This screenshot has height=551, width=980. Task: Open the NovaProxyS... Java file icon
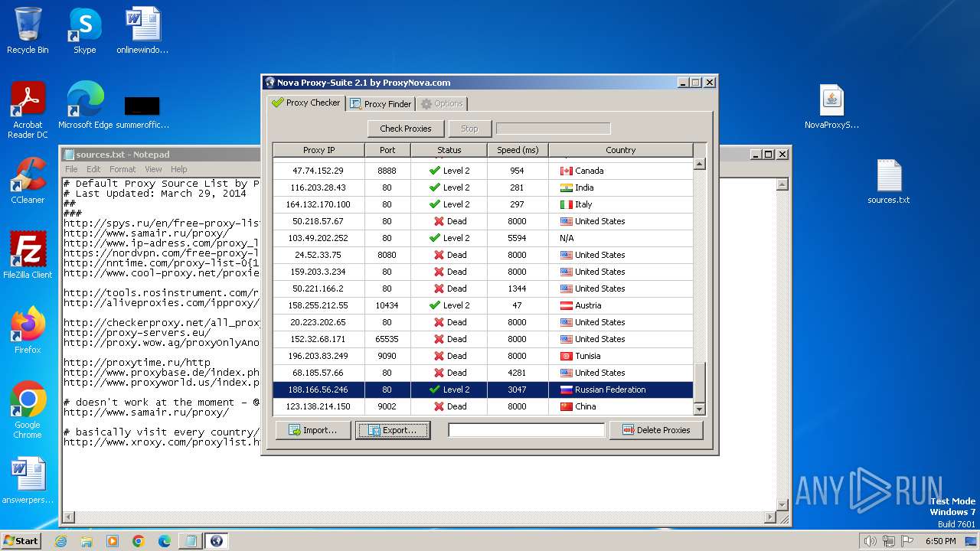(831, 106)
